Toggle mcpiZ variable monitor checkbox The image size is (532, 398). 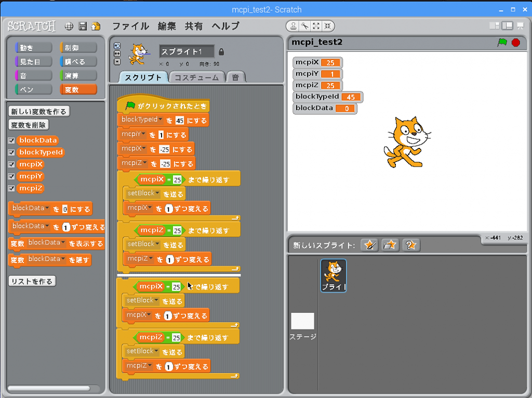click(11, 188)
